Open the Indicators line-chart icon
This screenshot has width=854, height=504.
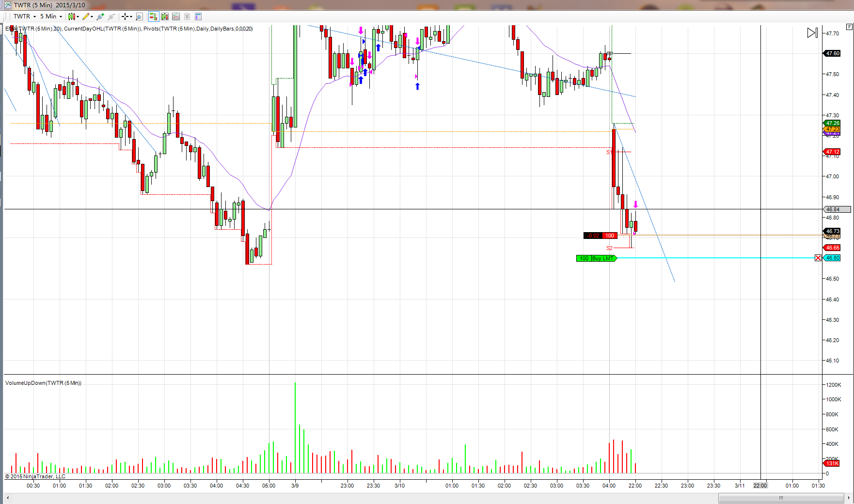pyautogui.click(x=176, y=16)
